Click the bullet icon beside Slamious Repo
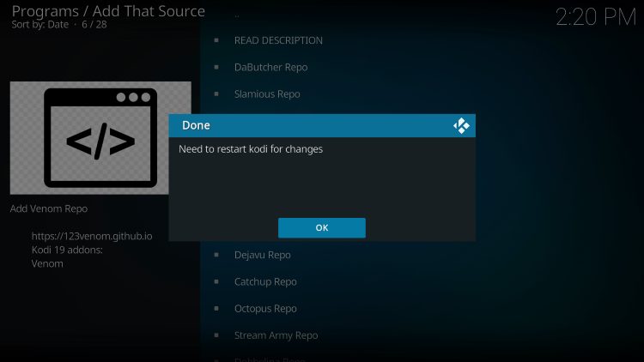 pyautogui.click(x=216, y=94)
